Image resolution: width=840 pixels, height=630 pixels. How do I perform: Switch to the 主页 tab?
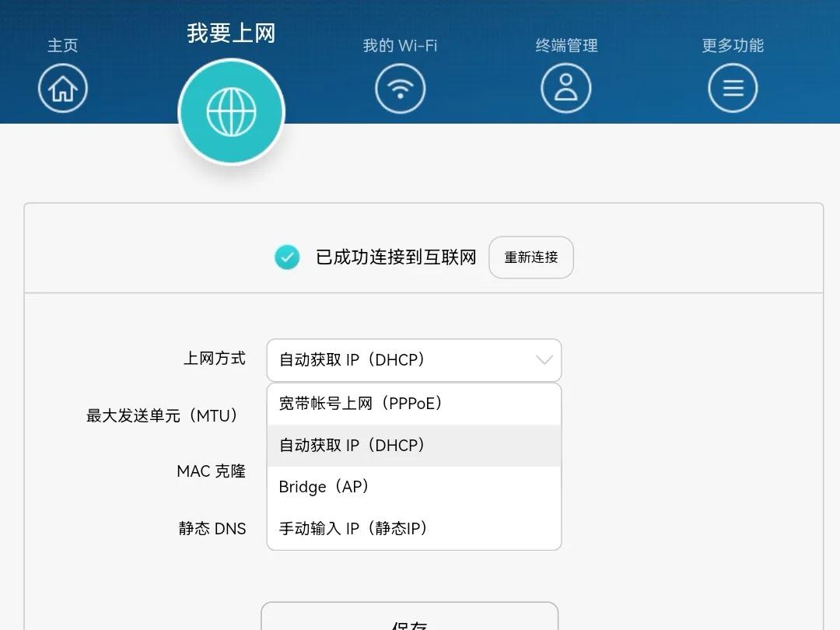(62, 45)
